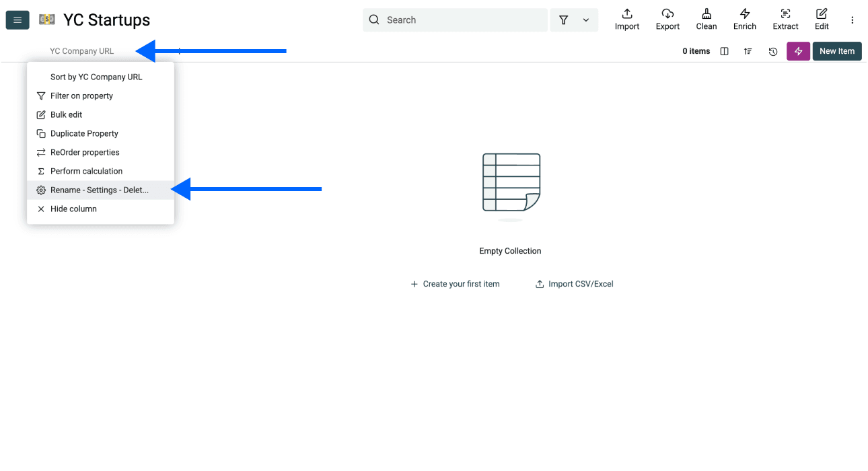The width and height of the screenshot is (868, 471).
Task: Open the Enrich tool
Action: pyautogui.click(x=744, y=19)
